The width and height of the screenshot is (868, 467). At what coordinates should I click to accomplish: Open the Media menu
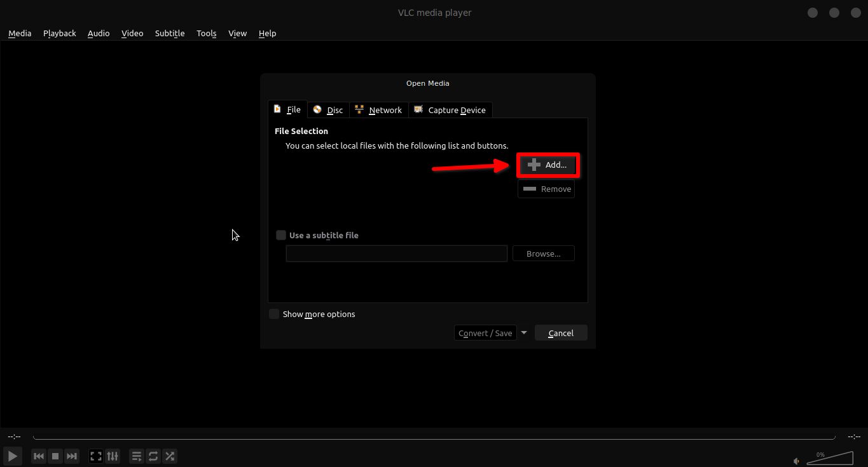click(20, 33)
